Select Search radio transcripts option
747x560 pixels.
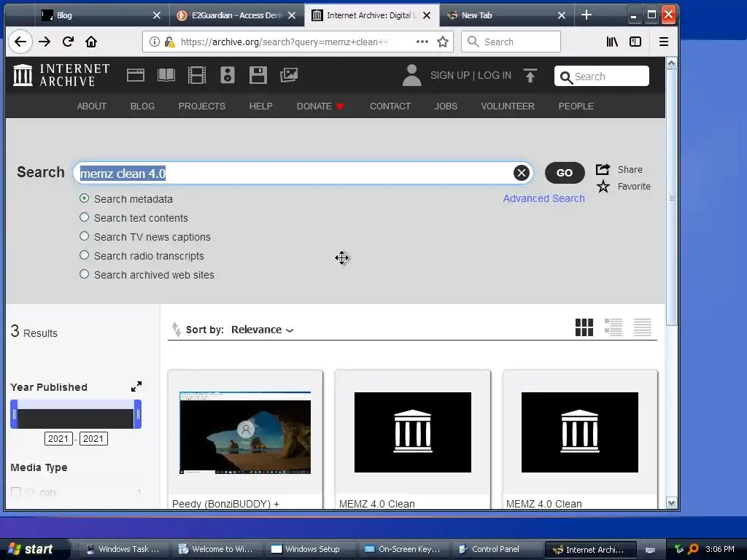click(x=85, y=255)
